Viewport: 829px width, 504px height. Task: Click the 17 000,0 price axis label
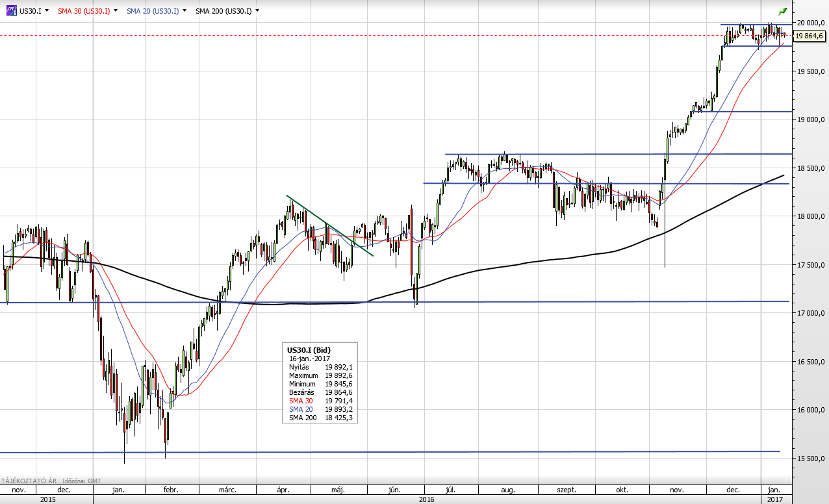click(810, 313)
